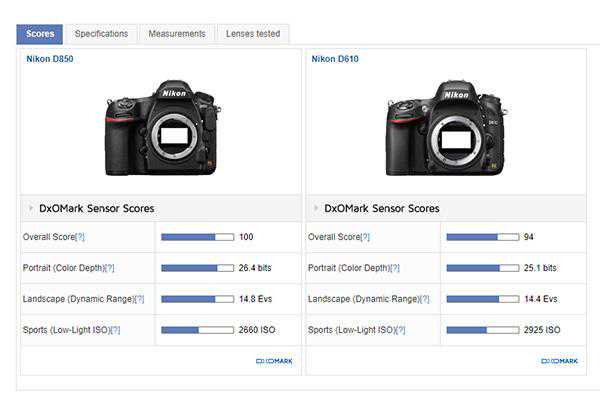Click the D850 Overall Score help [?] icon
Viewport: 600px width, 400px height.
pyautogui.click(x=80, y=237)
